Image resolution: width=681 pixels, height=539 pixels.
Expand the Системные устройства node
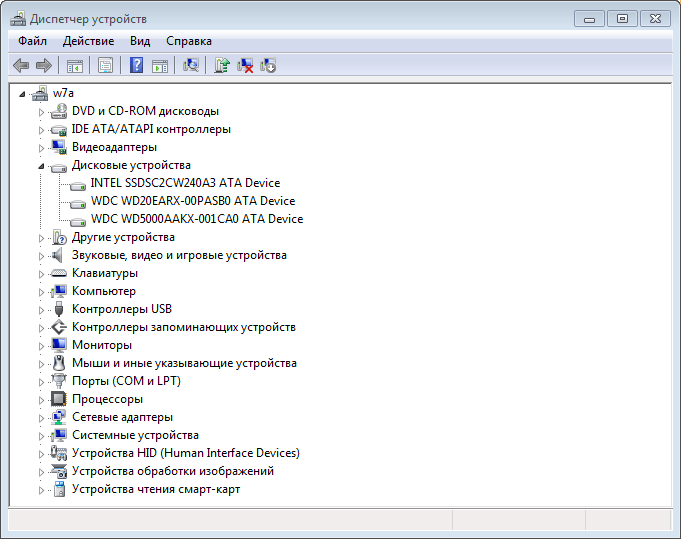41,436
